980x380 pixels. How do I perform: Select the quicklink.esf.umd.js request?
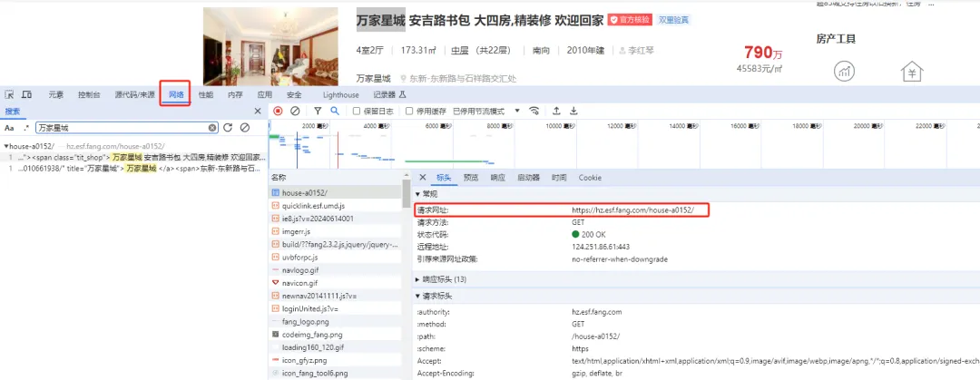click(335, 205)
